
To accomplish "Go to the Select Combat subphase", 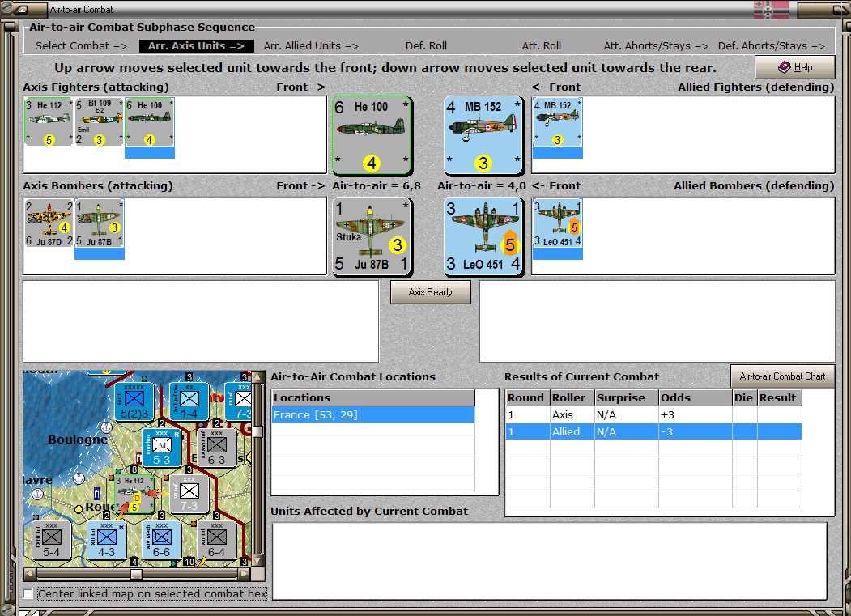I will point(81,46).
